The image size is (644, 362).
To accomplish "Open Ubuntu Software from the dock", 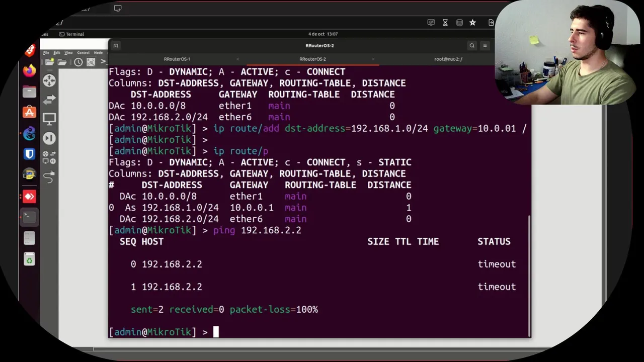I will (29, 112).
